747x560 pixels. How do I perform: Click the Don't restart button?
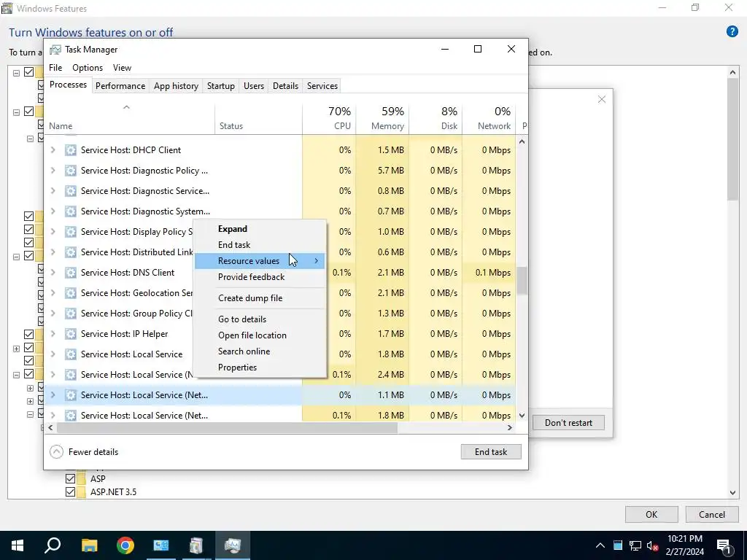(x=568, y=423)
